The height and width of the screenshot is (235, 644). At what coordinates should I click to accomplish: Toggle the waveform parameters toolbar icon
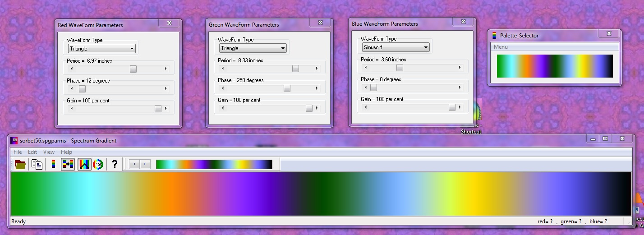[x=84, y=164]
